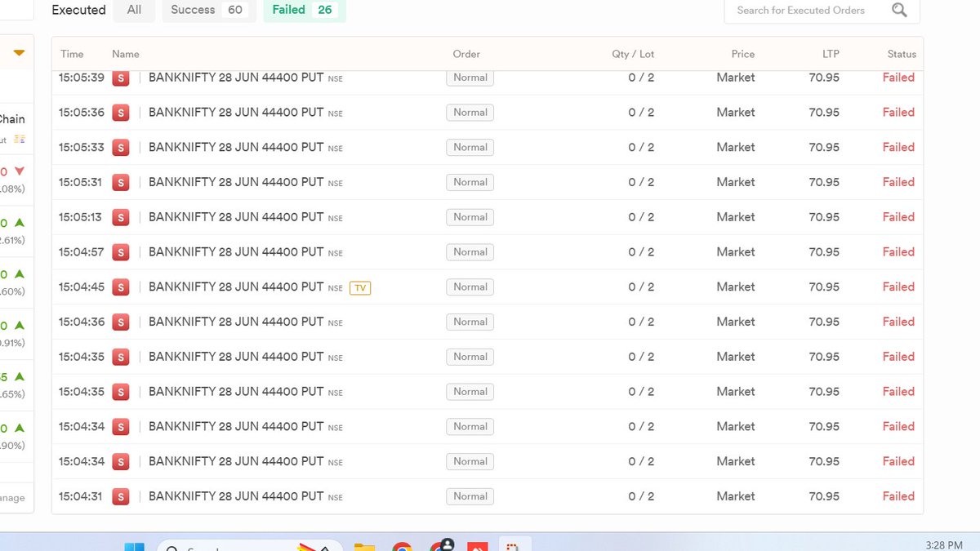Click the magnifier icon in the executed orders search
Image resolution: width=980 pixels, height=551 pixels.
click(899, 10)
